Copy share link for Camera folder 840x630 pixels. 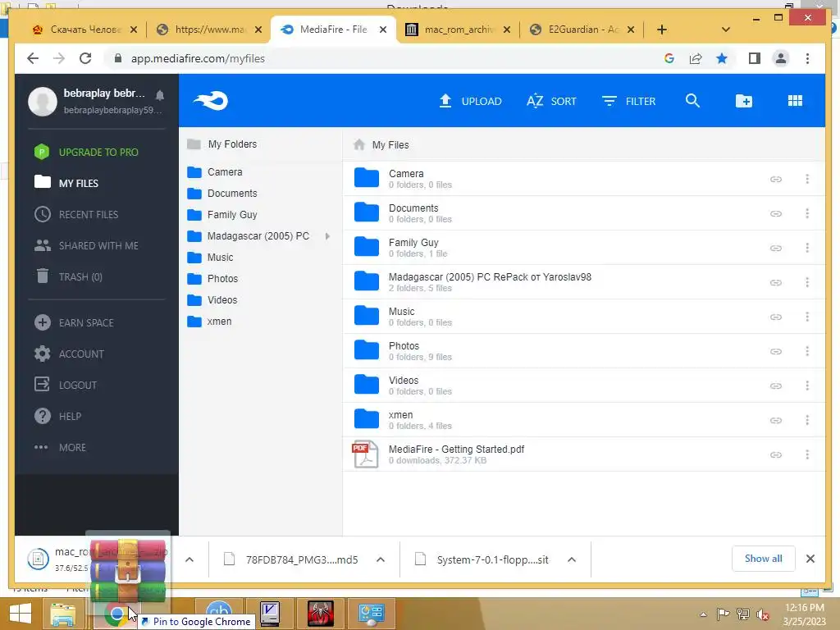776,179
